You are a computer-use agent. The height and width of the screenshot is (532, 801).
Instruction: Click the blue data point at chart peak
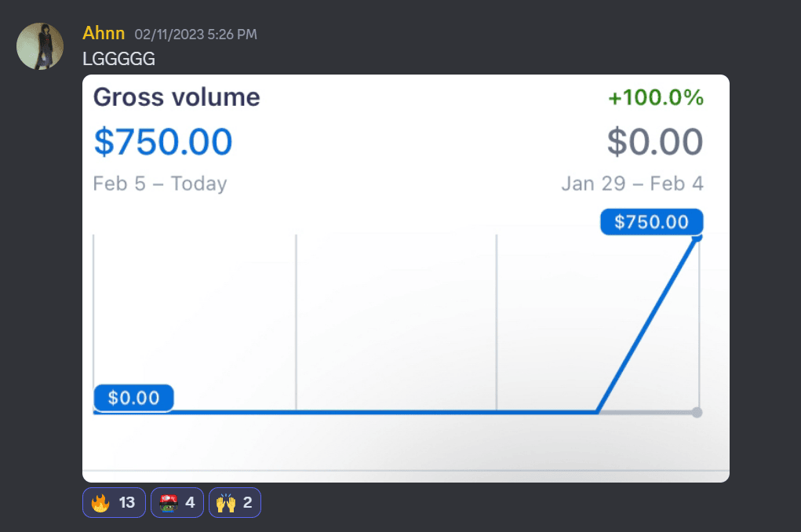pos(697,239)
